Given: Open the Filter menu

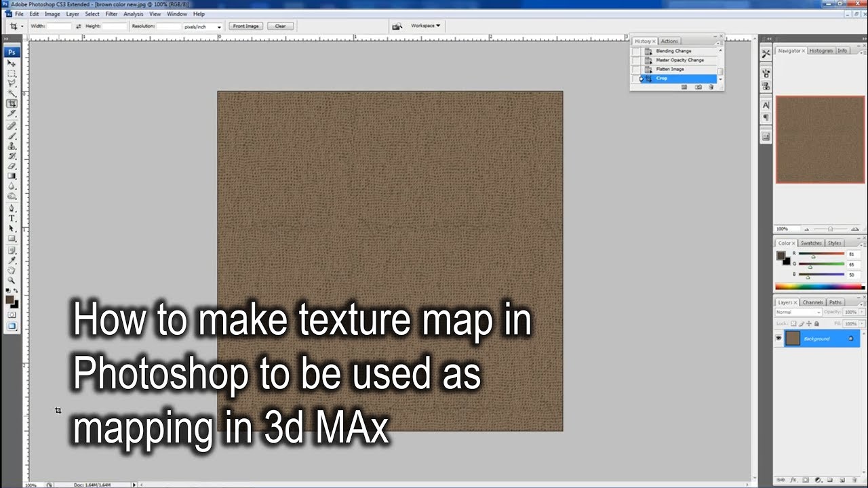Looking at the screenshot, I should coord(111,14).
